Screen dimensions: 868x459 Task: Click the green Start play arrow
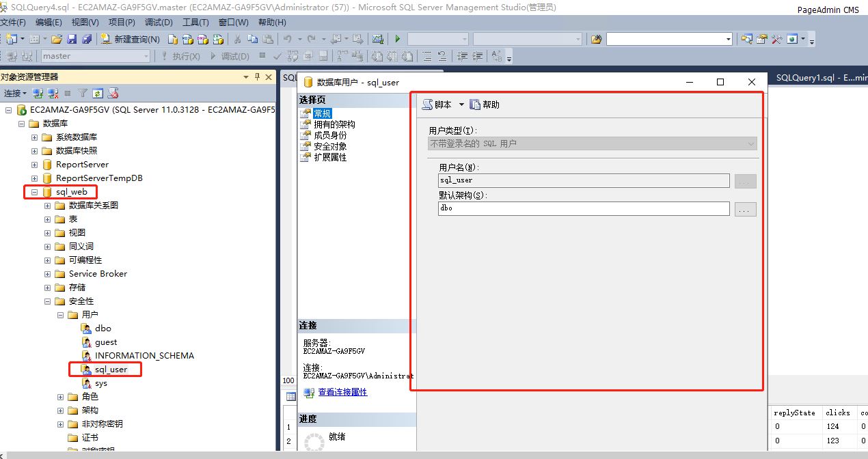click(397, 40)
